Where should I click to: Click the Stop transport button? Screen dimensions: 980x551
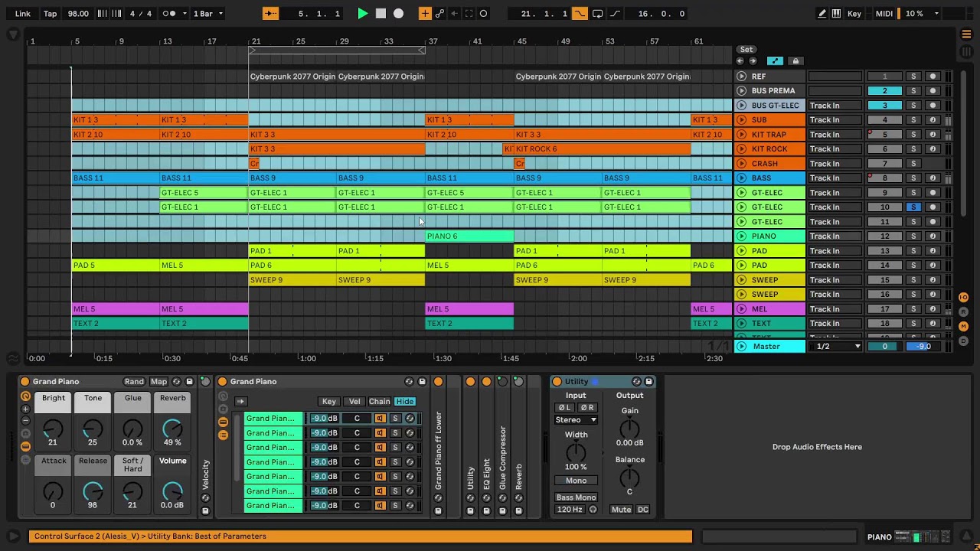381,14
